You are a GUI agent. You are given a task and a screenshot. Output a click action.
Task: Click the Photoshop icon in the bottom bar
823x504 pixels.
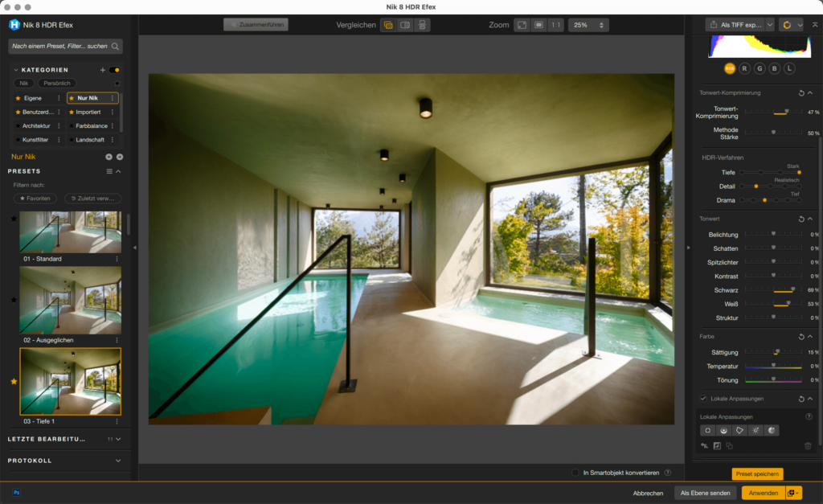pos(17,493)
